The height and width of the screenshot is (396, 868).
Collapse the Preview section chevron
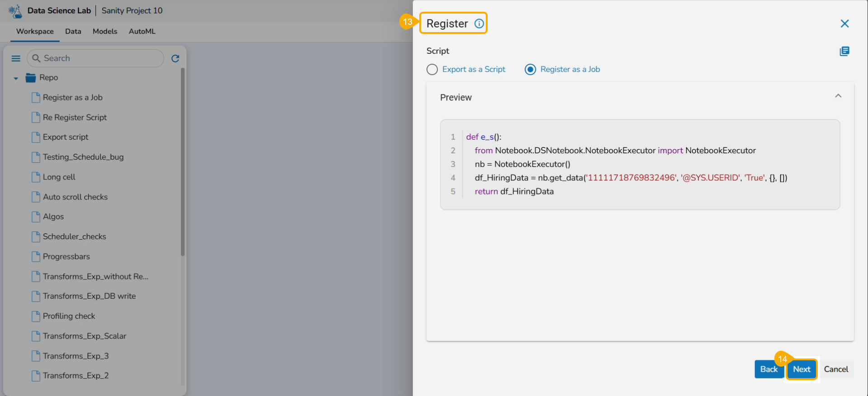[x=838, y=96]
